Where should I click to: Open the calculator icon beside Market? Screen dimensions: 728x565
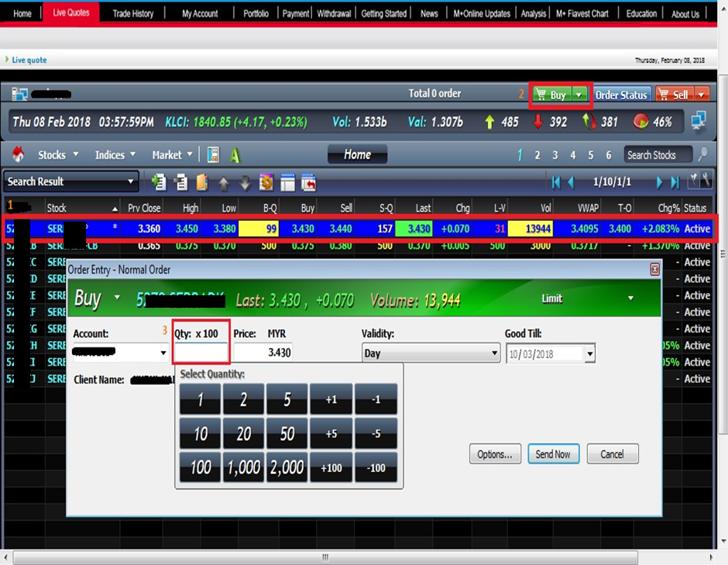tap(213, 155)
